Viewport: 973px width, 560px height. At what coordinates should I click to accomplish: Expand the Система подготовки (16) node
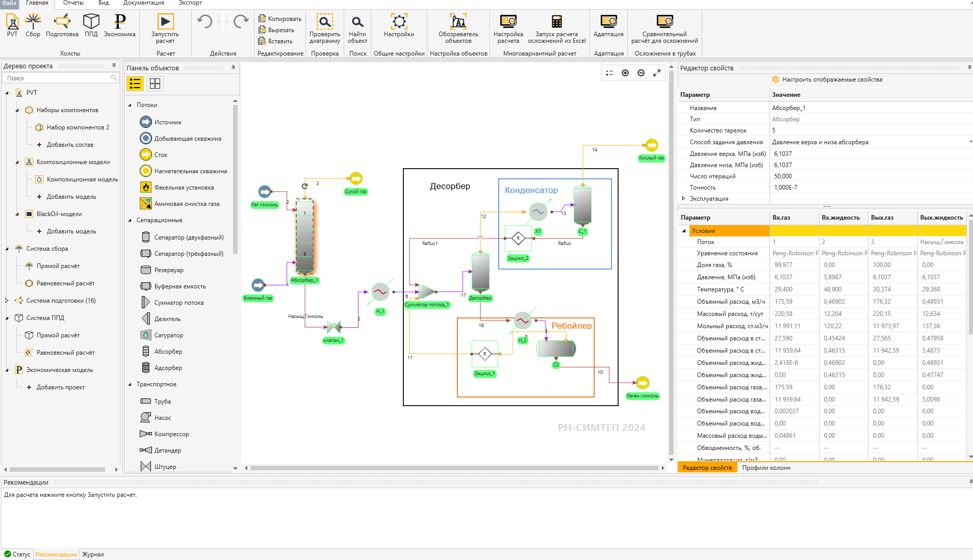tap(7, 301)
